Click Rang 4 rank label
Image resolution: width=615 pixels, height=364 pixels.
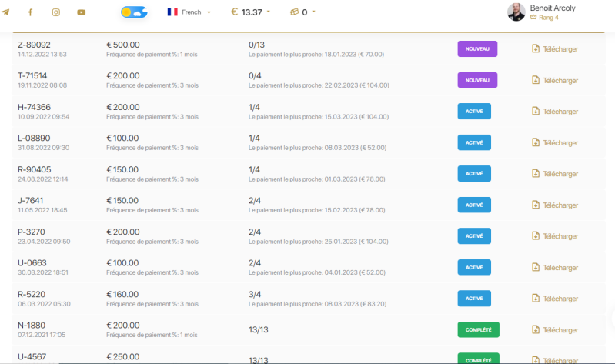pos(548,17)
